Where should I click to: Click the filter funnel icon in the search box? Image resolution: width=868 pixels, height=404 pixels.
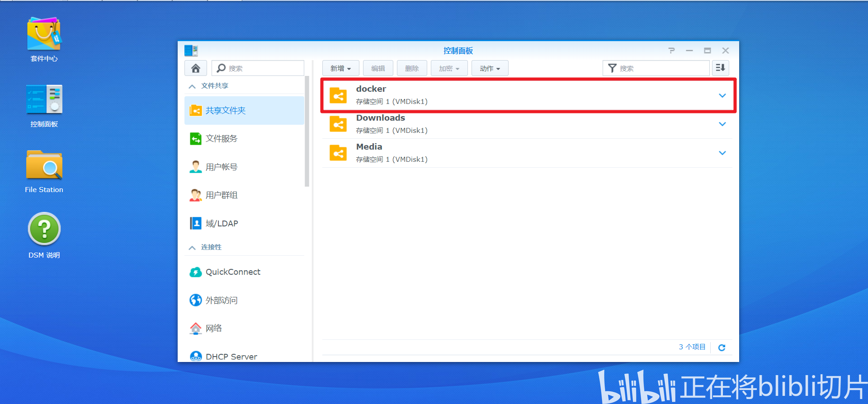click(612, 68)
